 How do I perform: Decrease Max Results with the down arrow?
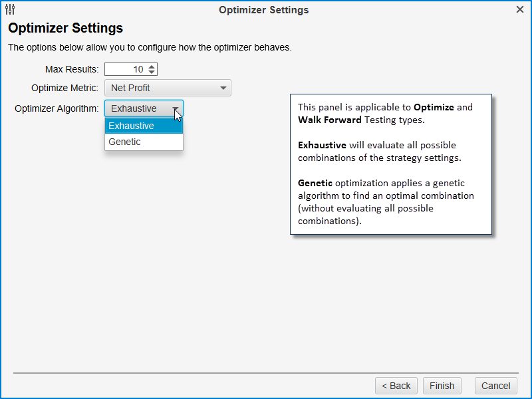coord(152,72)
